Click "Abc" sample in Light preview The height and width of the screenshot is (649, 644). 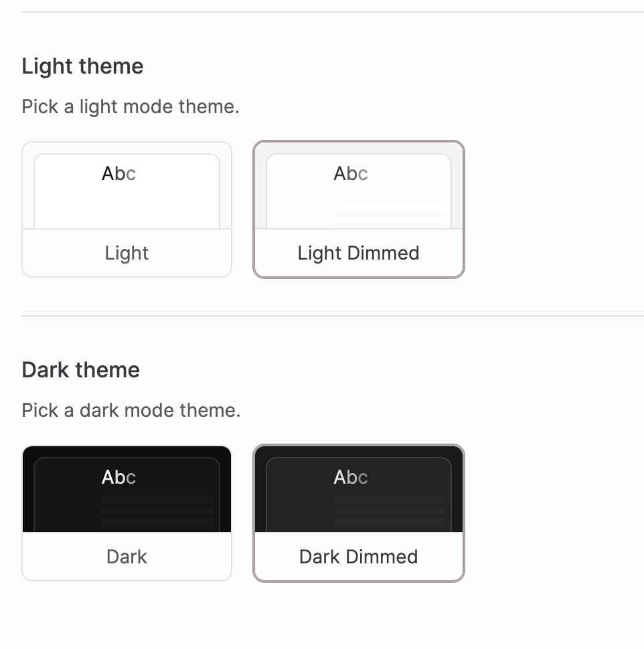(118, 174)
